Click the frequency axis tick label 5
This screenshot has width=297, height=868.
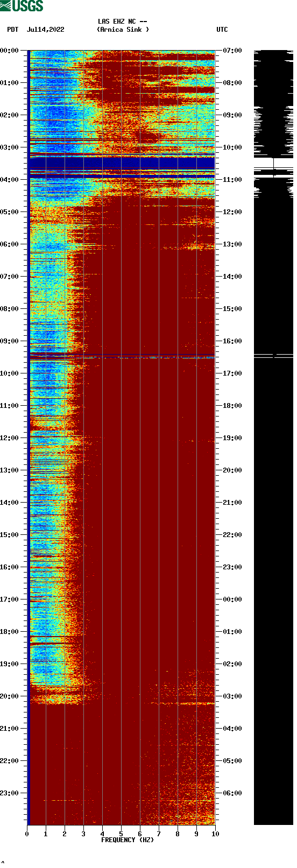tap(121, 834)
